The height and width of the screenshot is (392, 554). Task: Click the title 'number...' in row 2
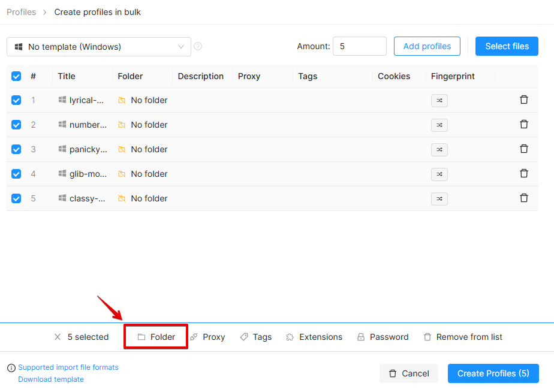tap(88, 125)
